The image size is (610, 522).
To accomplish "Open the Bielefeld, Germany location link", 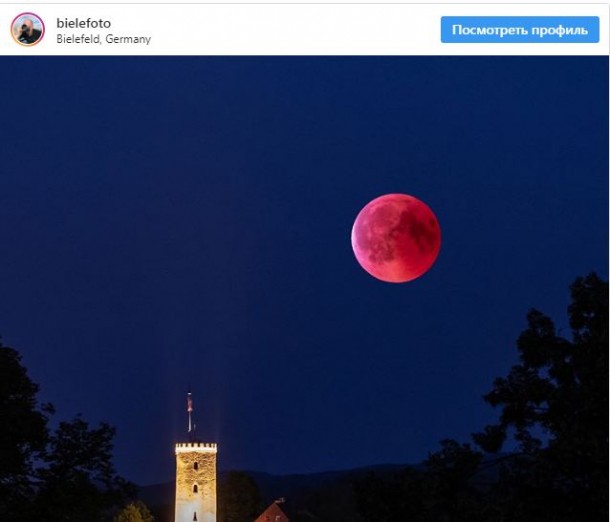I will (103, 39).
